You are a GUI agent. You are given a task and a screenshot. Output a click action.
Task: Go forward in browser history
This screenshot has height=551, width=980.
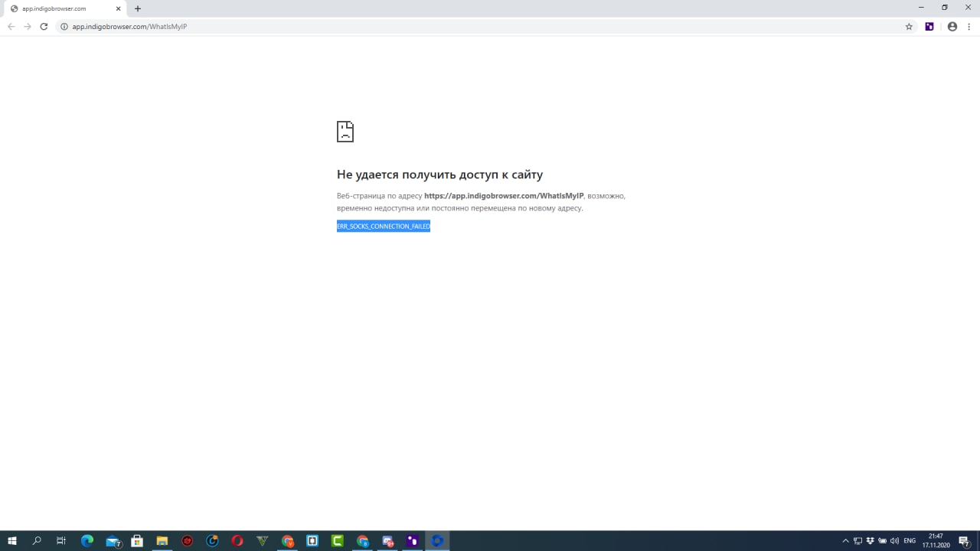pyautogui.click(x=28, y=26)
